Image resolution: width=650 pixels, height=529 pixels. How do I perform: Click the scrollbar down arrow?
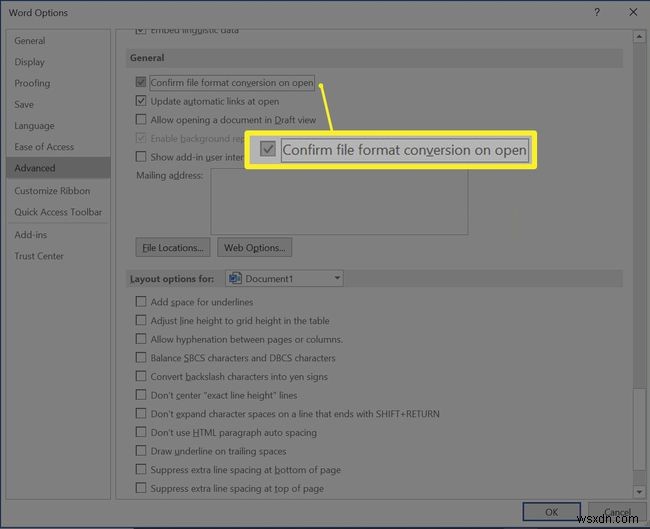pos(639,492)
